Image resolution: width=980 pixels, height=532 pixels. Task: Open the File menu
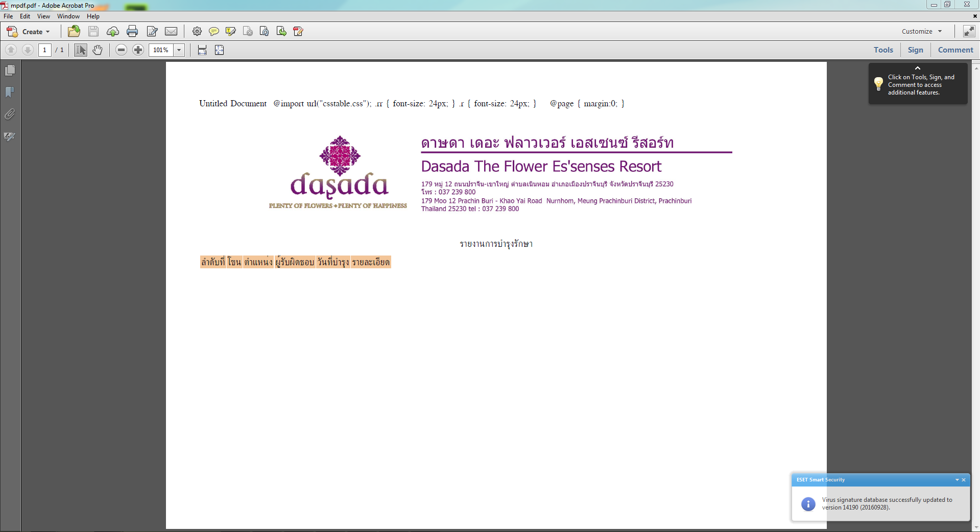pyautogui.click(x=8, y=16)
